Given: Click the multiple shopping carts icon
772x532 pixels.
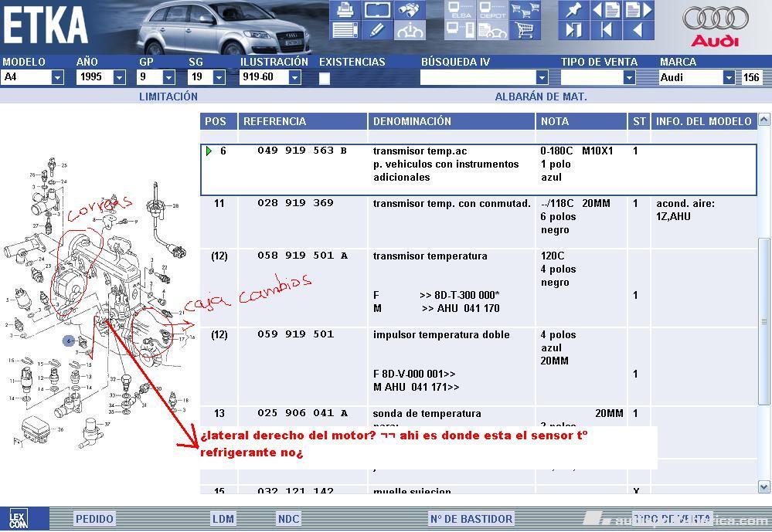Looking at the screenshot, I should point(525,10).
